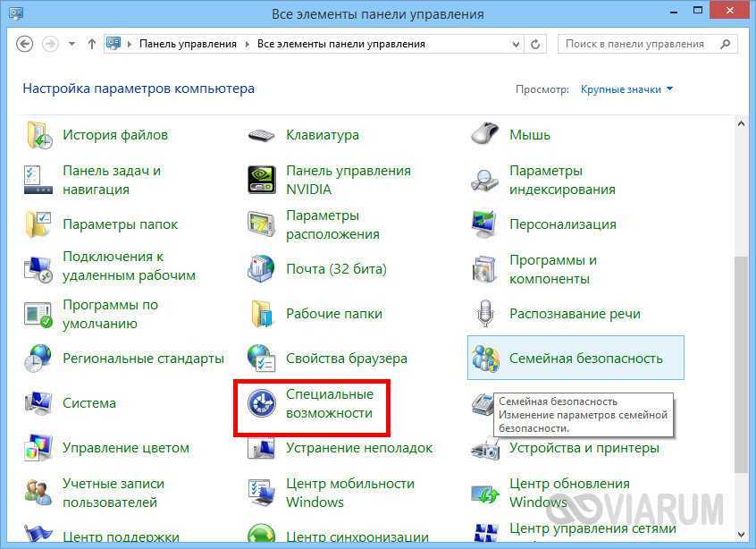The width and height of the screenshot is (756, 549).
Task: Open the Специальные возможности icon
Action: (x=262, y=404)
